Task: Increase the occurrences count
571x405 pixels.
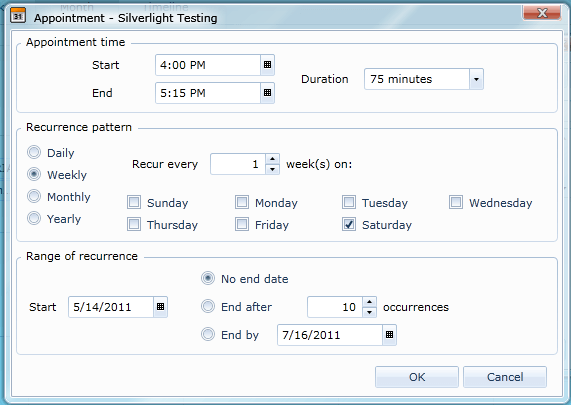Action: point(369,302)
